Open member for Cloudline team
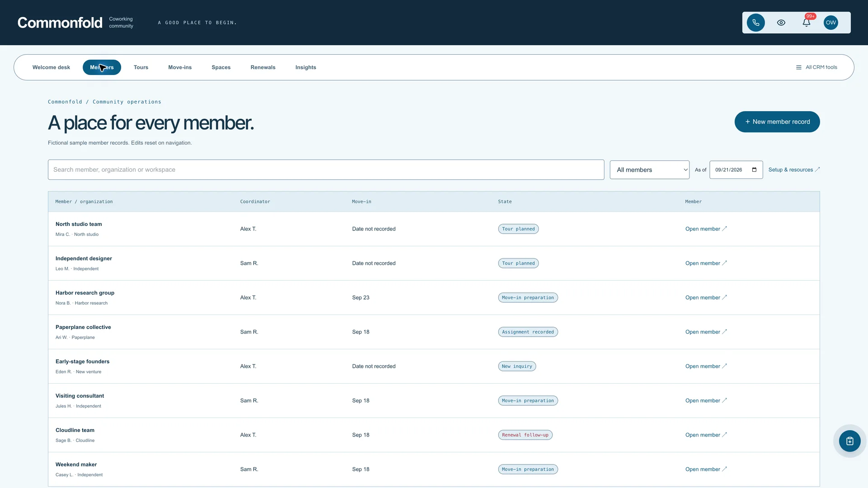 click(706, 435)
